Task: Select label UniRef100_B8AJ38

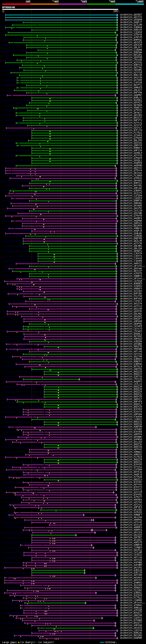Action: [x=131, y=75]
